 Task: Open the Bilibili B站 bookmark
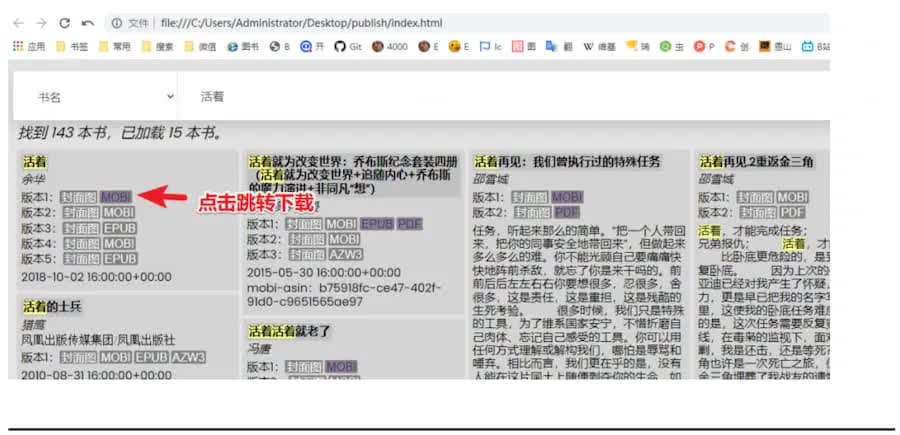pos(816,46)
